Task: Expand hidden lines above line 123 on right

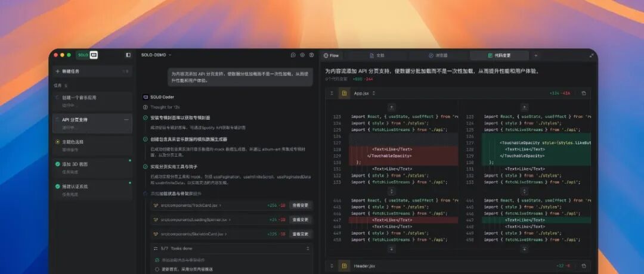Action: [525, 107]
